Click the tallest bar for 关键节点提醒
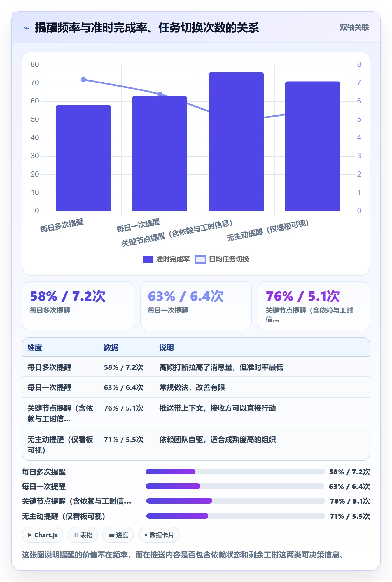The height and width of the screenshot is (582, 392). pyautogui.click(x=236, y=141)
